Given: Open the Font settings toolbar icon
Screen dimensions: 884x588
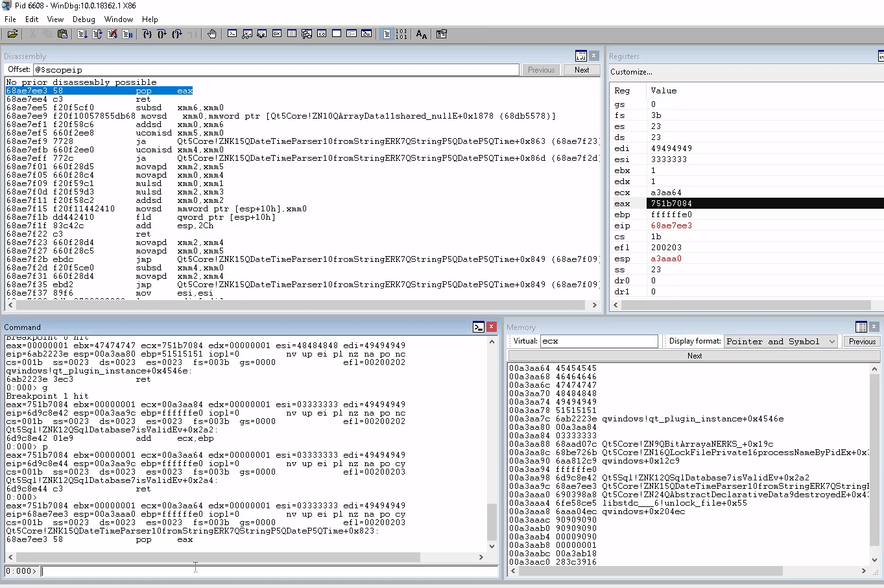Looking at the screenshot, I should (422, 34).
